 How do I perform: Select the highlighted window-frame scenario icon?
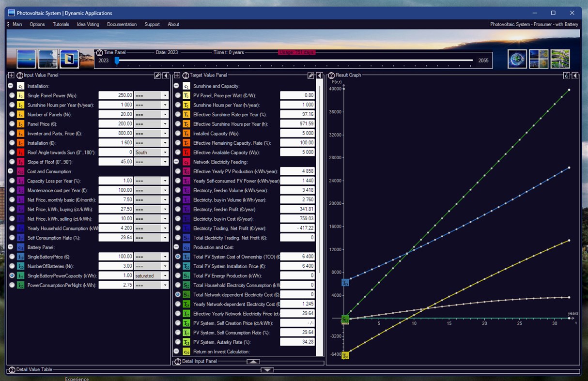(x=69, y=59)
